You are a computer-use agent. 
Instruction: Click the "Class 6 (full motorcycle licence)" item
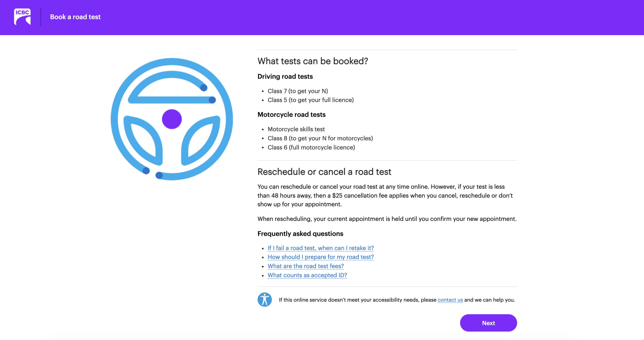[311, 147]
